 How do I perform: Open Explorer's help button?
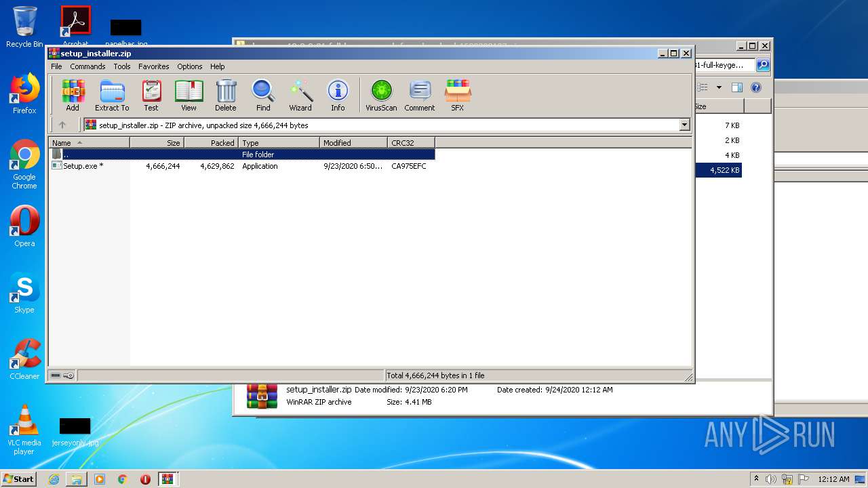coord(756,87)
